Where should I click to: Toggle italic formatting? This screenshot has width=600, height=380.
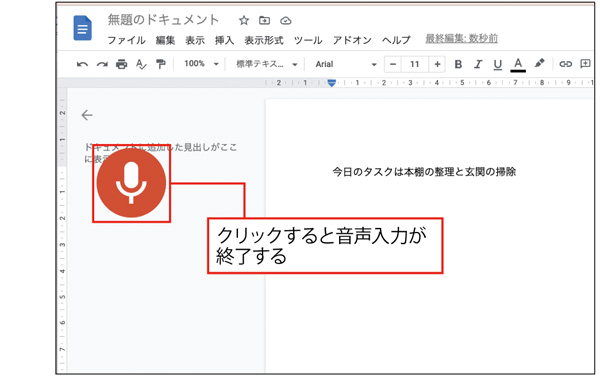coord(478,64)
